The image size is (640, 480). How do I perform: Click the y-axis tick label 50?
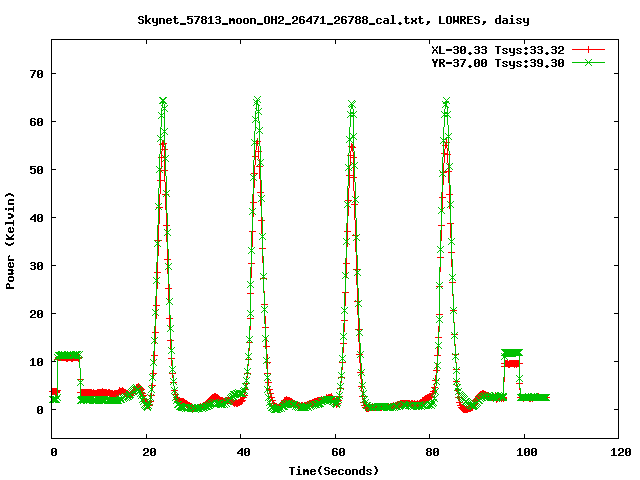pos(36,170)
